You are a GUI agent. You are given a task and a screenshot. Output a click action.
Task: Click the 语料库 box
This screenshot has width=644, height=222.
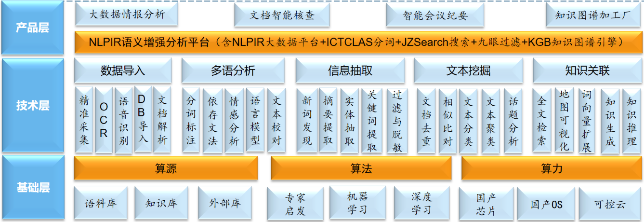click(x=100, y=203)
